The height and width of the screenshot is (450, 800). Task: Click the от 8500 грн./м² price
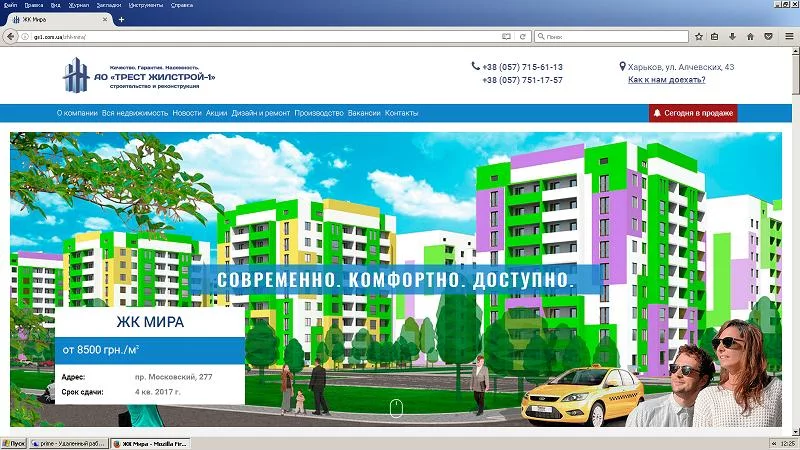coord(101,350)
